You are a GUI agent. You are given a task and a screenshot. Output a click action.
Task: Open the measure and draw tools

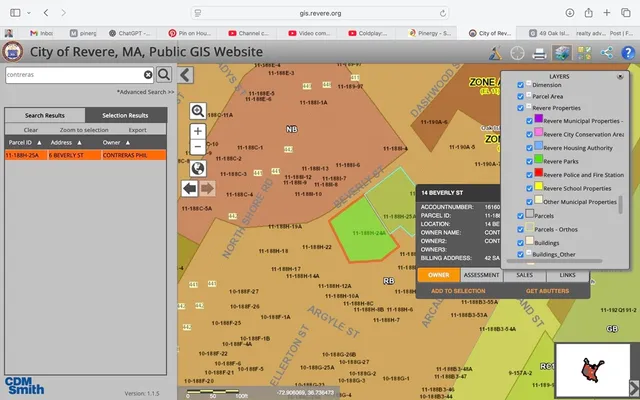(497, 54)
